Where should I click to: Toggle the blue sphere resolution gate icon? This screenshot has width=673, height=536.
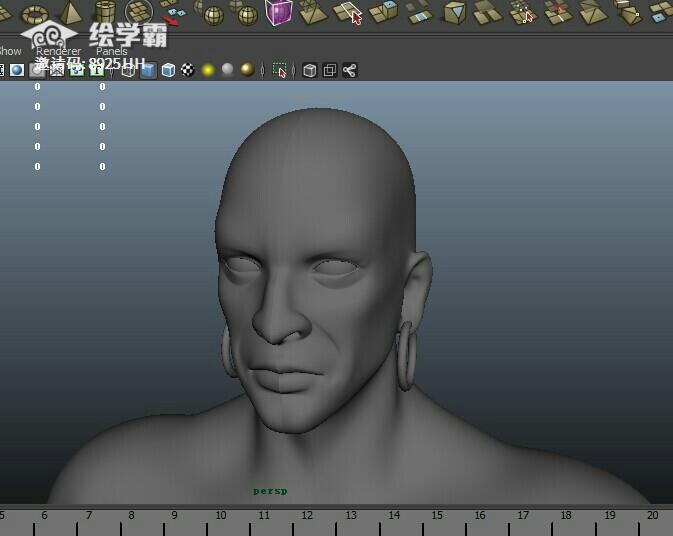17,70
